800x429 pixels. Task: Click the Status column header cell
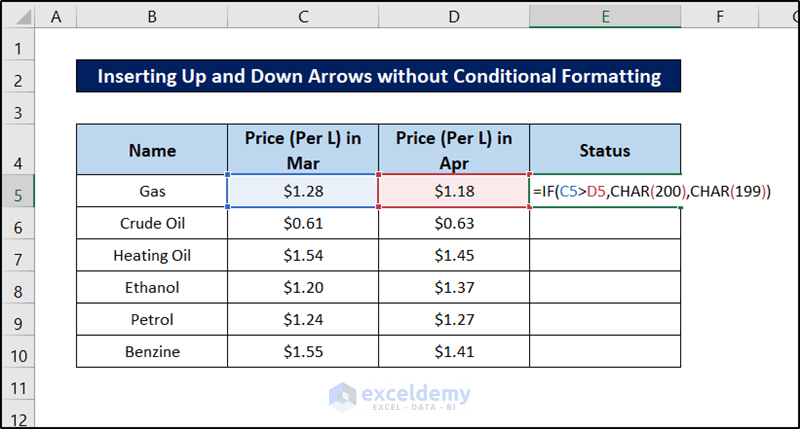tap(605, 150)
